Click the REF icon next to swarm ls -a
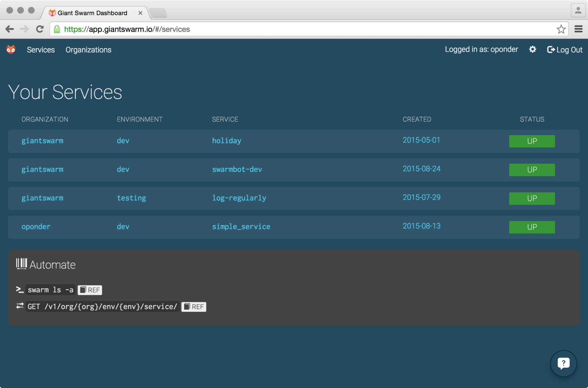The height and width of the screenshot is (388, 588). click(89, 290)
